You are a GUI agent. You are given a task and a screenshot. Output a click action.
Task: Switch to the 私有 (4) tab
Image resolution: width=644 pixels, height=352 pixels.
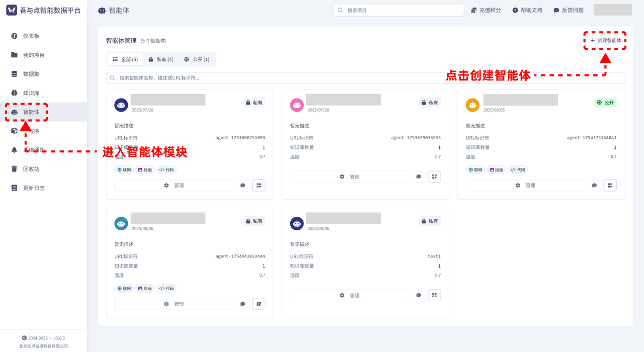click(x=161, y=59)
